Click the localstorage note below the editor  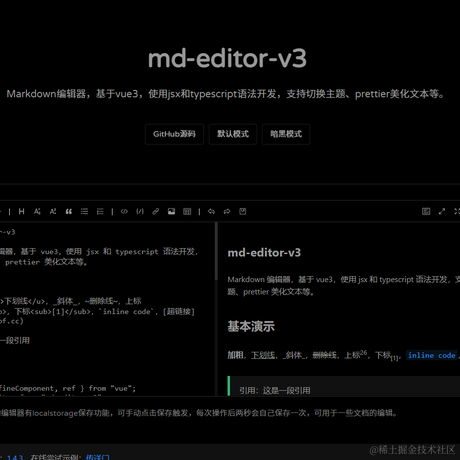click(x=198, y=413)
